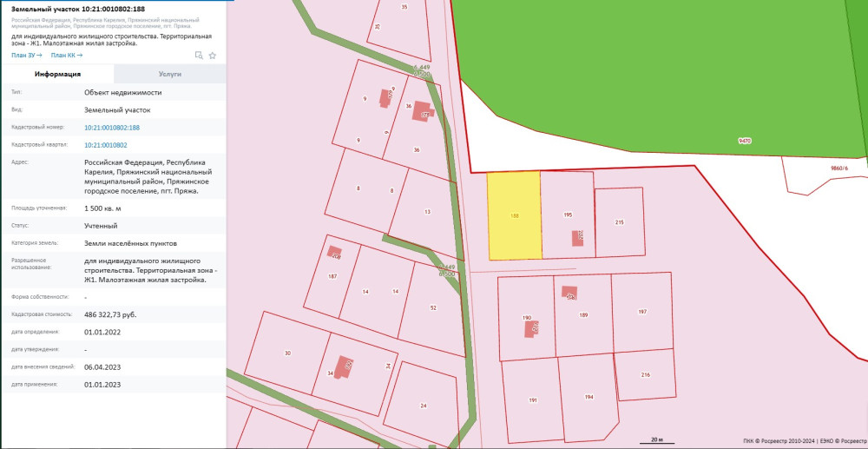The width and height of the screenshot is (868, 449).
Task: Click the building in parcel 34
Action: tap(344, 366)
